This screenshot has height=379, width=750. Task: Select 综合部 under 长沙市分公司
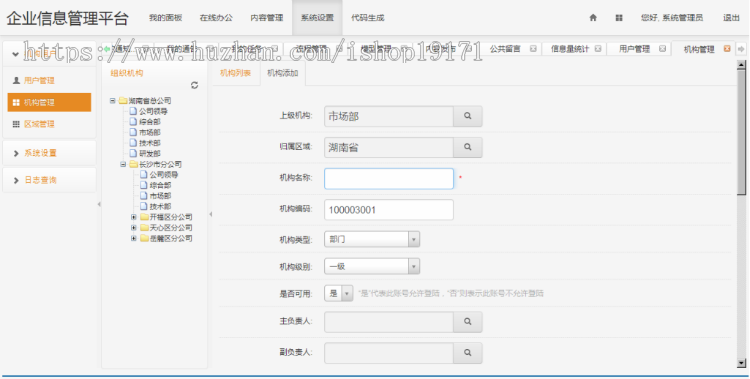click(160, 185)
